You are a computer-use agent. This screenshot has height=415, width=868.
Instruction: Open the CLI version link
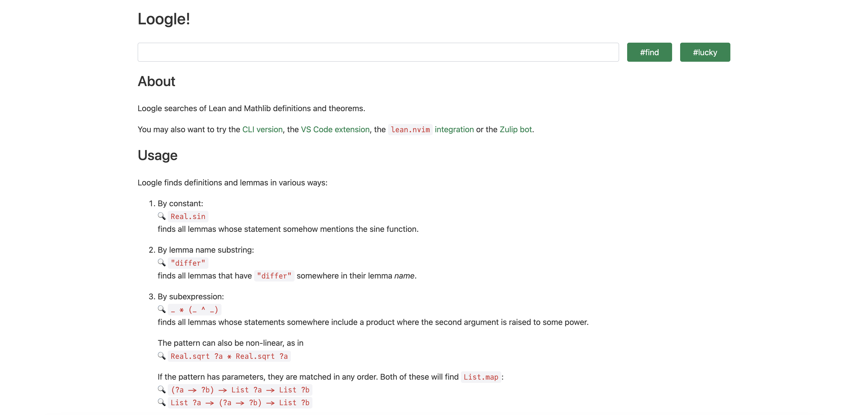click(262, 129)
